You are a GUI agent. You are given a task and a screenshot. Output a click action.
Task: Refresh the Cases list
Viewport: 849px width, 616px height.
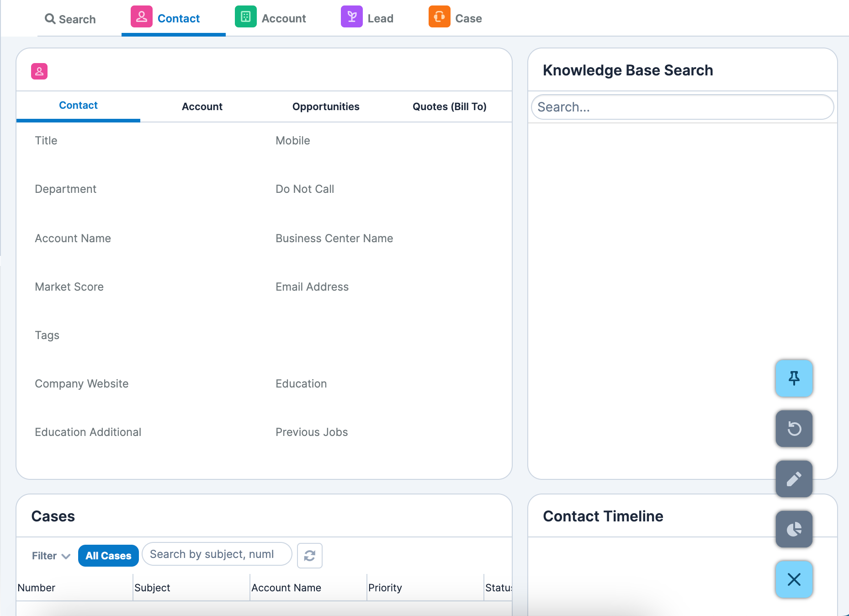point(309,555)
